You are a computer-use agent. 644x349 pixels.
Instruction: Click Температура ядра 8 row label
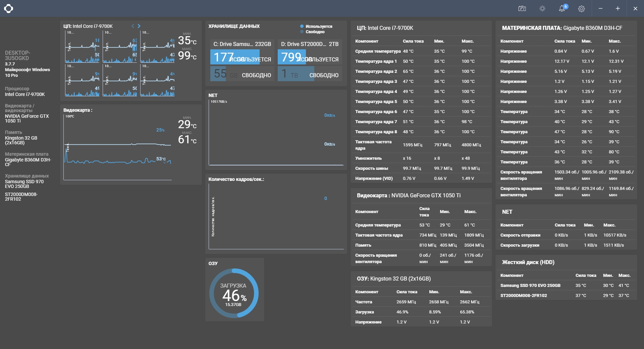click(x=376, y=132)
